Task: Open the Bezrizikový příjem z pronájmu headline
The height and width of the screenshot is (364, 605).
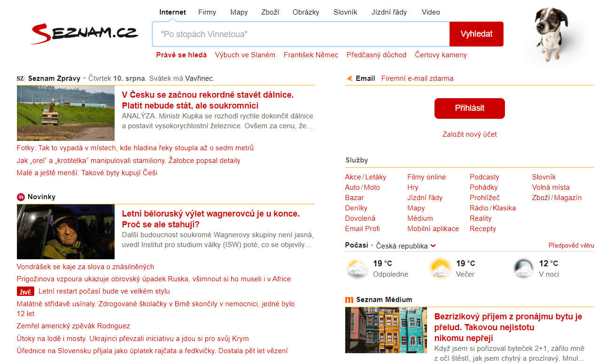Action: (x=508, y=327)
